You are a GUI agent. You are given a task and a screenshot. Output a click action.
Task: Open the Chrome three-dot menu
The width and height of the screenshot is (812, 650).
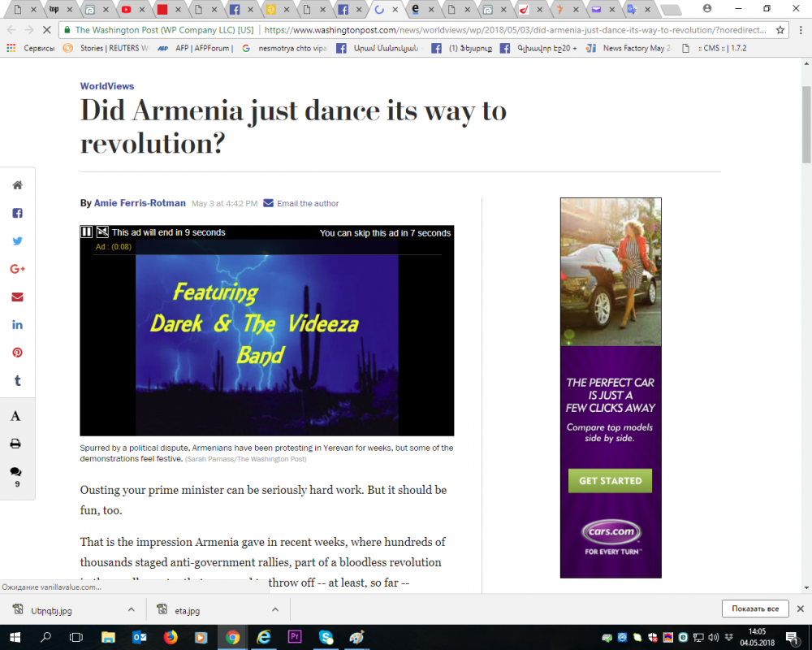[x=800, y=30]
